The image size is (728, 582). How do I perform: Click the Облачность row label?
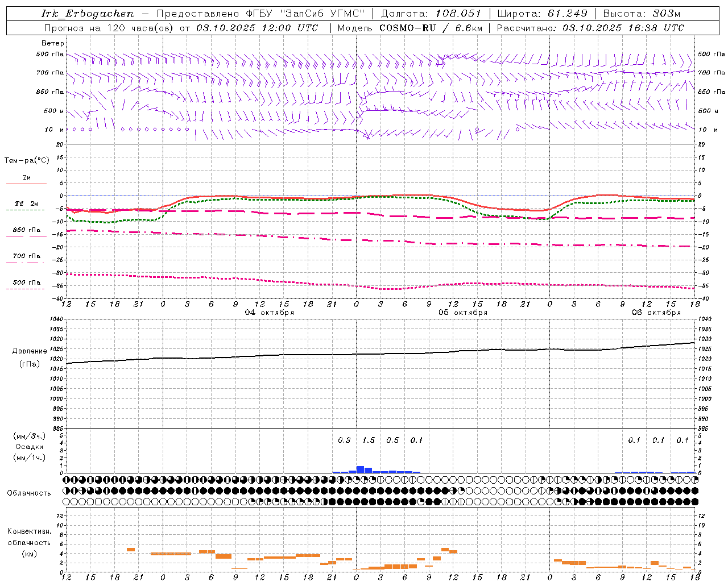pyautogui.click(x=28, y=493)
